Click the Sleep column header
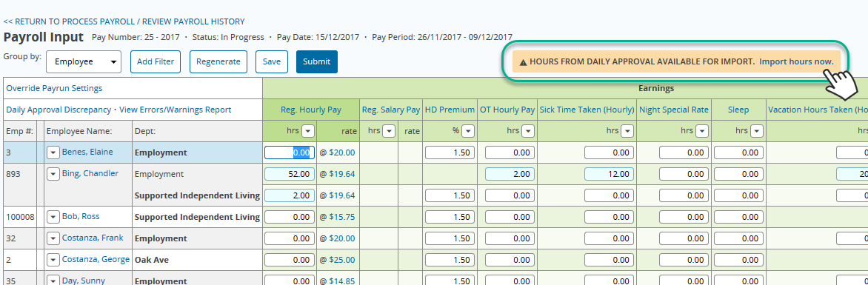Screen dimensions: 868x285 tap(738, 110)
